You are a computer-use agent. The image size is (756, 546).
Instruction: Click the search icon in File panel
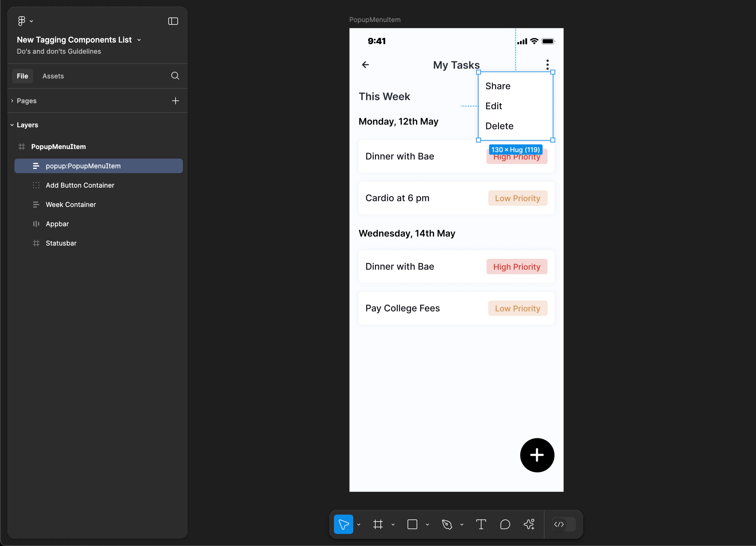[x=175, y=76]
